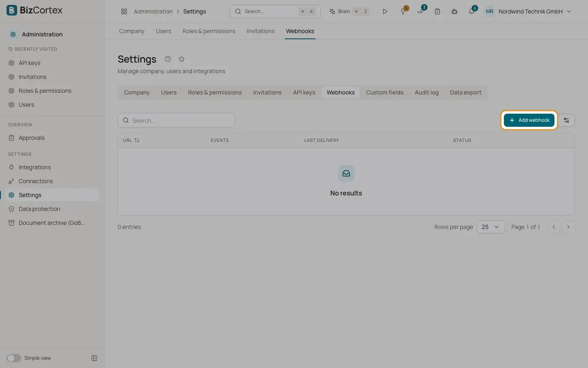Collapse the sidebar with the panel icon
The image size is (588, 368).
[x=94, y=358]
